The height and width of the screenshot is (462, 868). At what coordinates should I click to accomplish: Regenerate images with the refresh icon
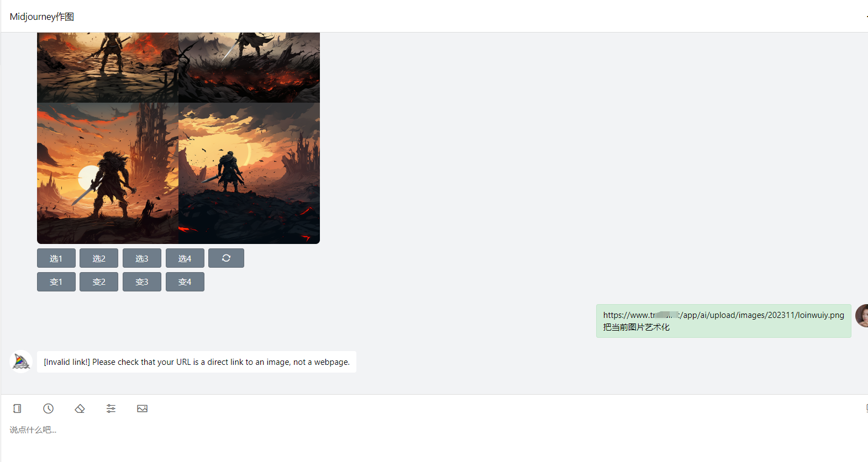226,258
